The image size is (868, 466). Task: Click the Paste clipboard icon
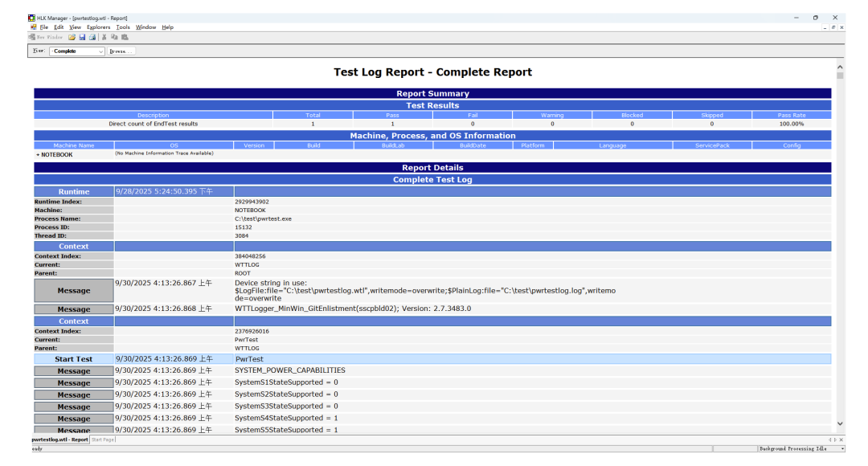125,37
